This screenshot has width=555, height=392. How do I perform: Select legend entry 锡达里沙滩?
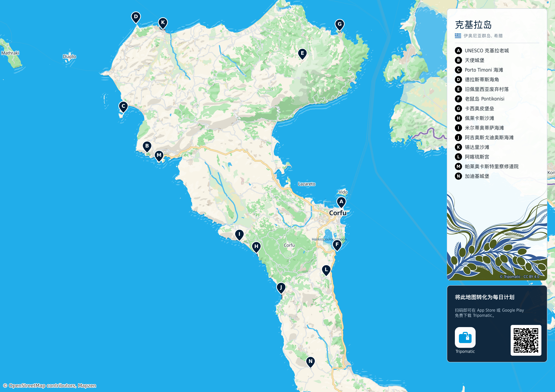[x=477, y=147]
